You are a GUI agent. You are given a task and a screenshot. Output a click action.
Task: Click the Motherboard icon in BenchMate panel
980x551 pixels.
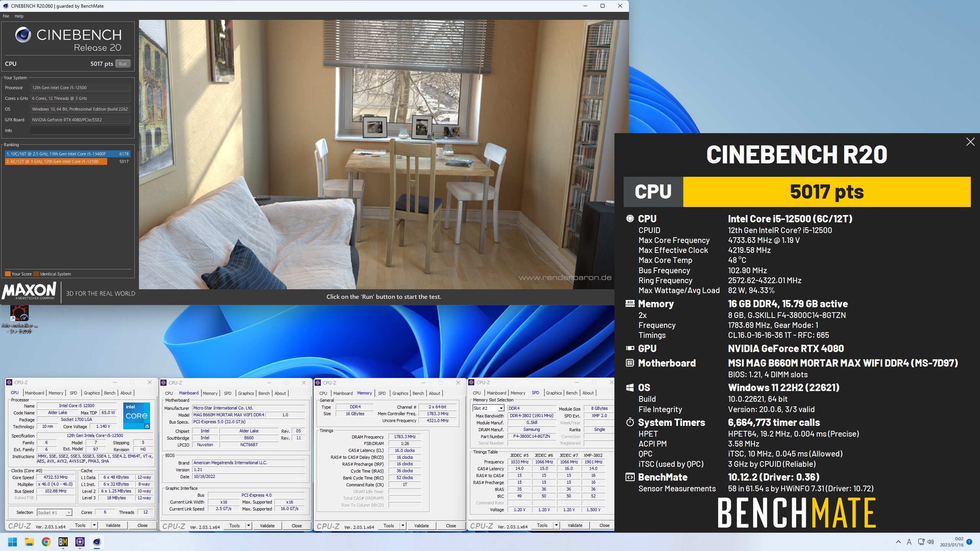pos(630,363)
